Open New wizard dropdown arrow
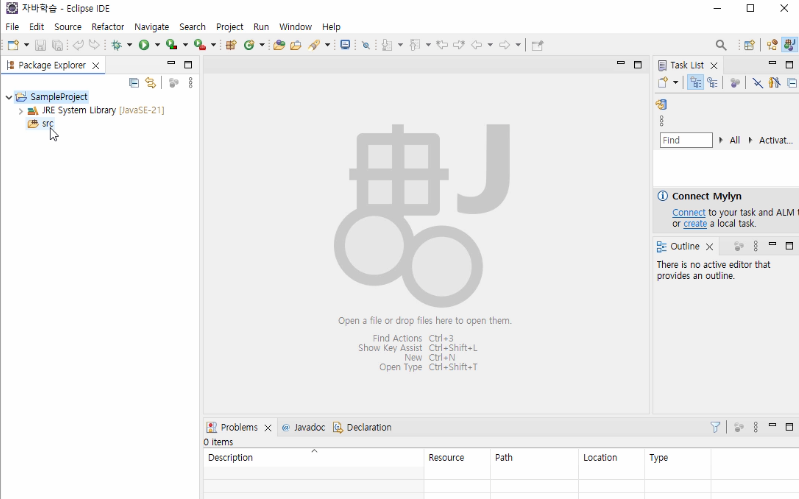 click(x=26, y=45)
